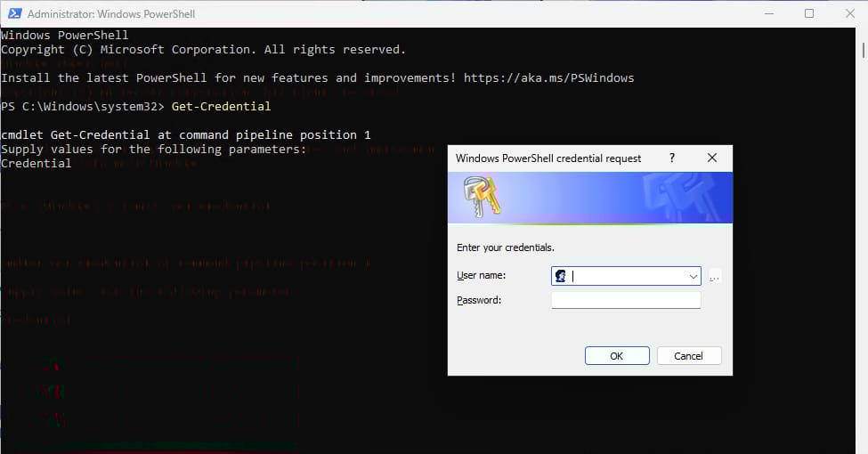Click the PowerShell icon in title bar
The width and height of the screenshot is (868, 454).
[x=14, y=13]
